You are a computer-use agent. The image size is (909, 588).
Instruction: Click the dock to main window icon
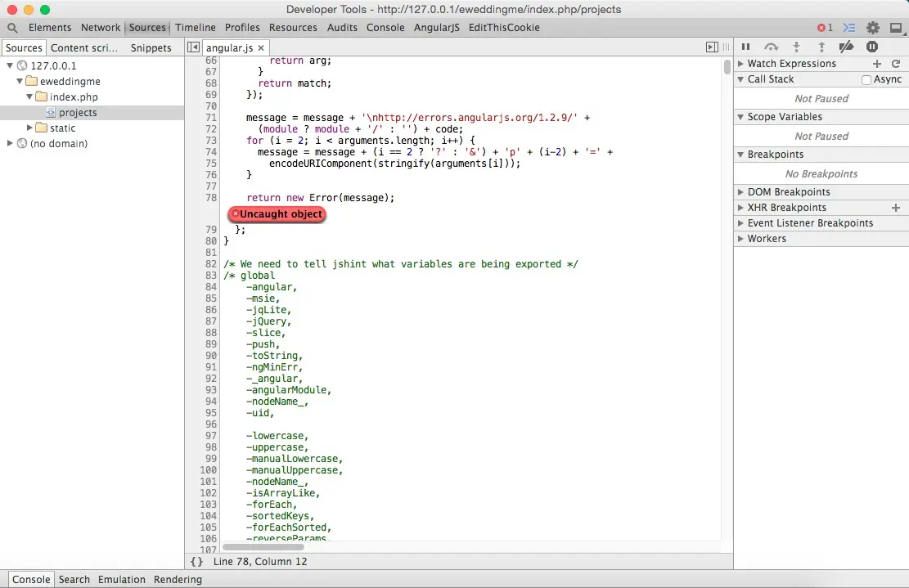tap(896, 28)
